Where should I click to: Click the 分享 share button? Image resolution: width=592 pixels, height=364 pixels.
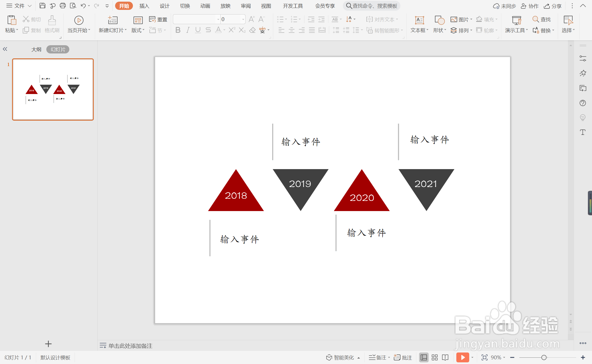click(x=553, y=6)
